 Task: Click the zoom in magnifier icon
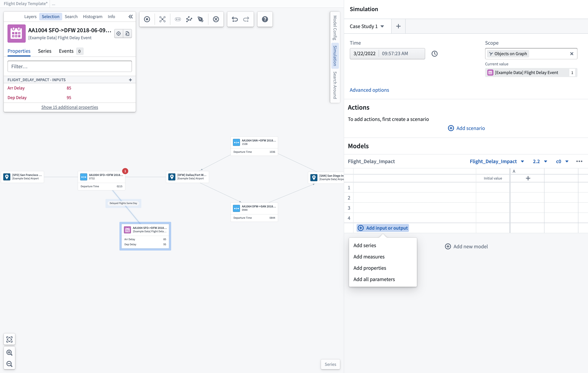[x=9, y=352]
